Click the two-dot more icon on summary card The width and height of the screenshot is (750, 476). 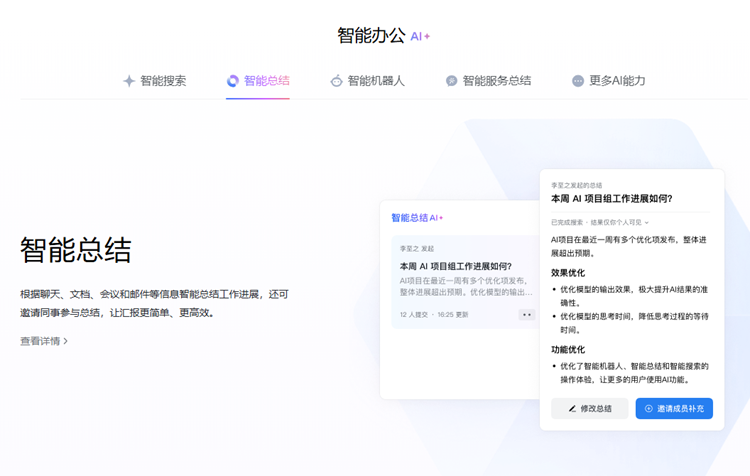tap(527, 315)
